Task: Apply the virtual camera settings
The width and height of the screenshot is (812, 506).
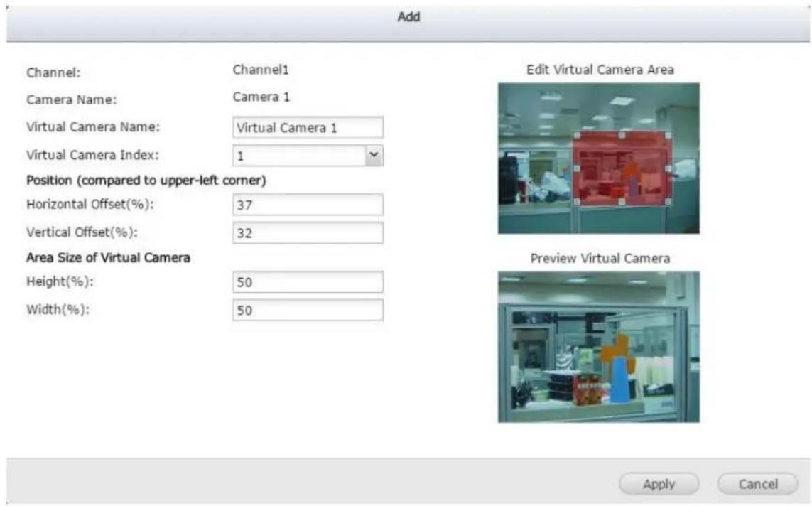Action: coord(659,484)
